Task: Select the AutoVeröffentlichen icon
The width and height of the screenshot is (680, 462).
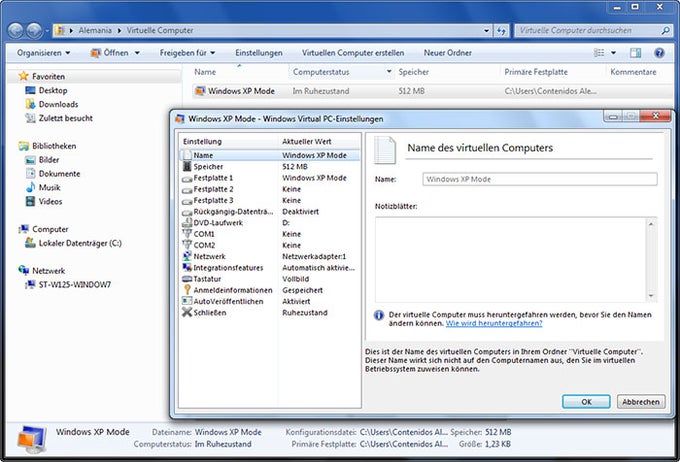Action: pos(187,301)
